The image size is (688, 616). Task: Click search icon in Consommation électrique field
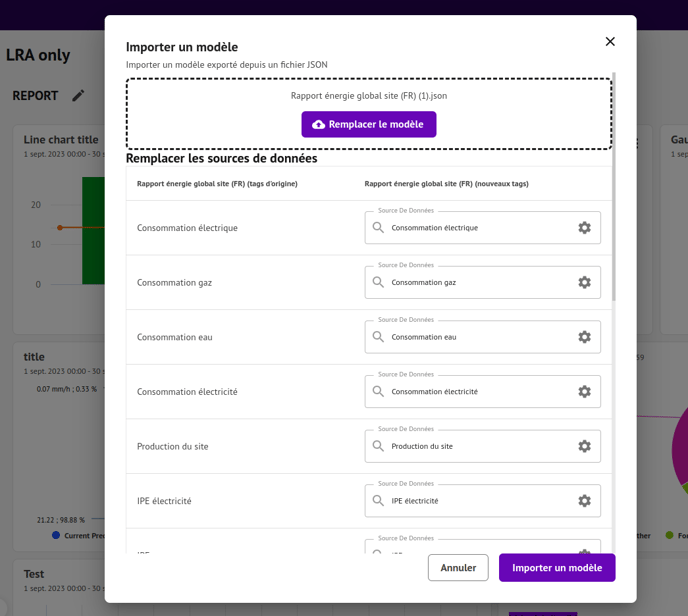tap(378, 228)
